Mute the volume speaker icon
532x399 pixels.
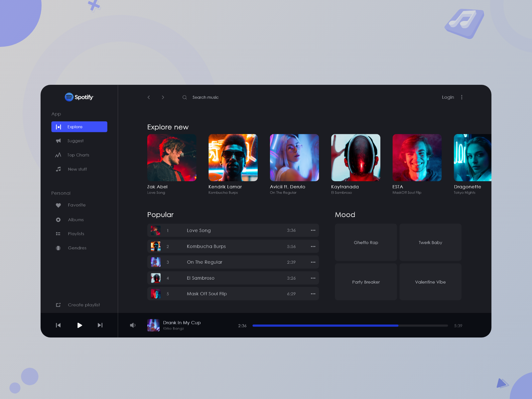(133, 325)
